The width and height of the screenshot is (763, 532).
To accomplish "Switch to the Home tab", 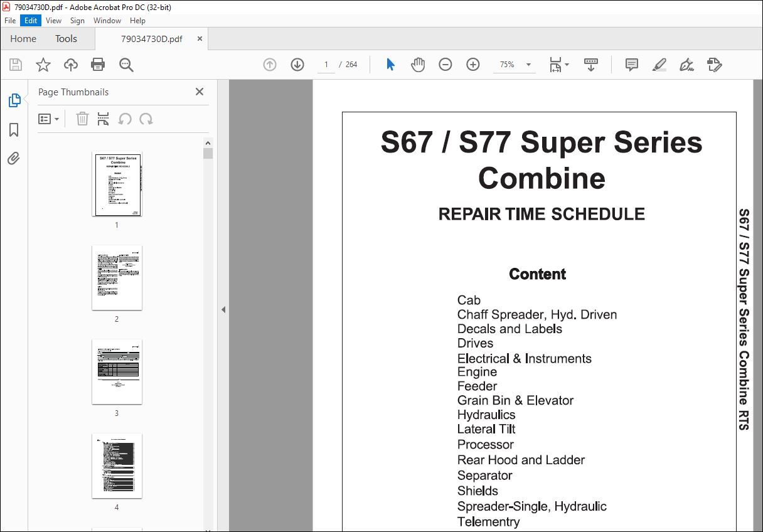I will pyautogui.click(x=23, y=39).
